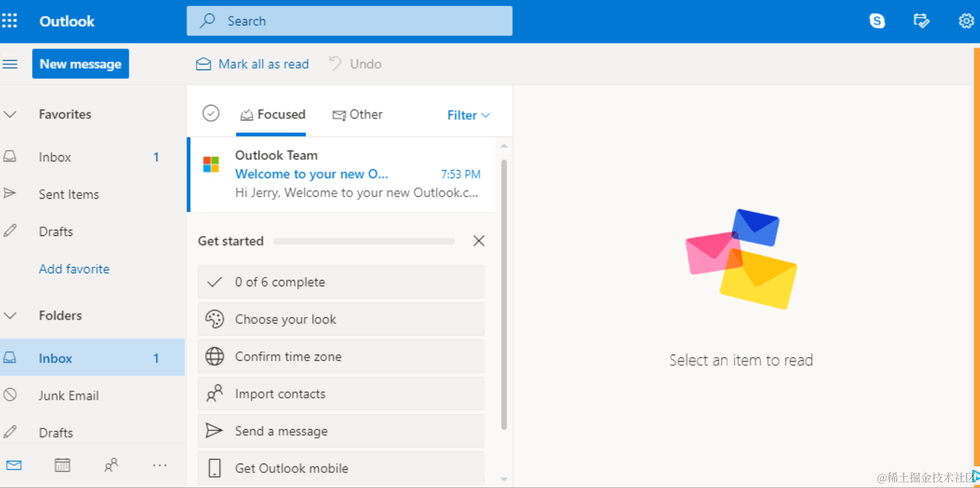
Task: Click the Get started heading
Action: pyautogui.click(x=231, y=241)
